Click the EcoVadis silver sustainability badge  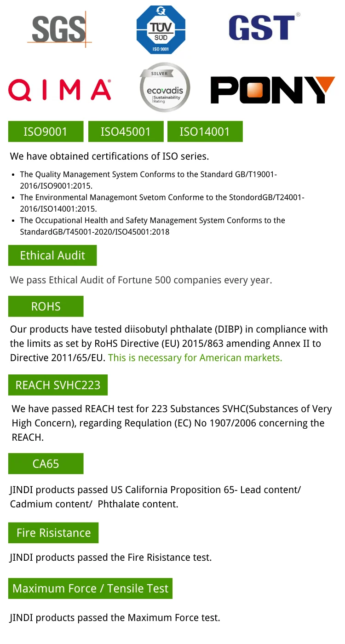[x=164, y=87]
